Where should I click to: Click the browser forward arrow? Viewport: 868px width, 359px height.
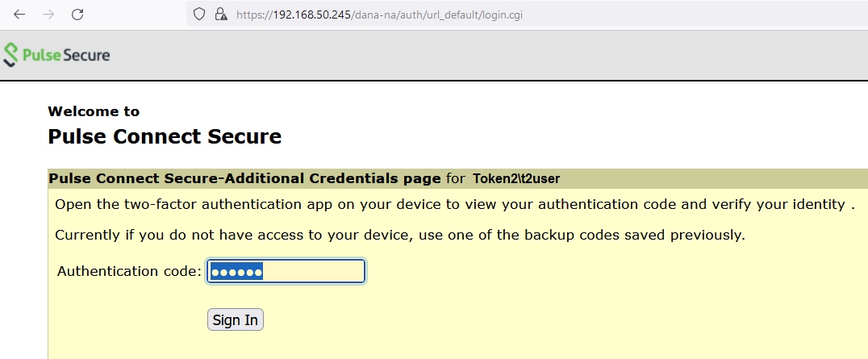pos(48,15)
